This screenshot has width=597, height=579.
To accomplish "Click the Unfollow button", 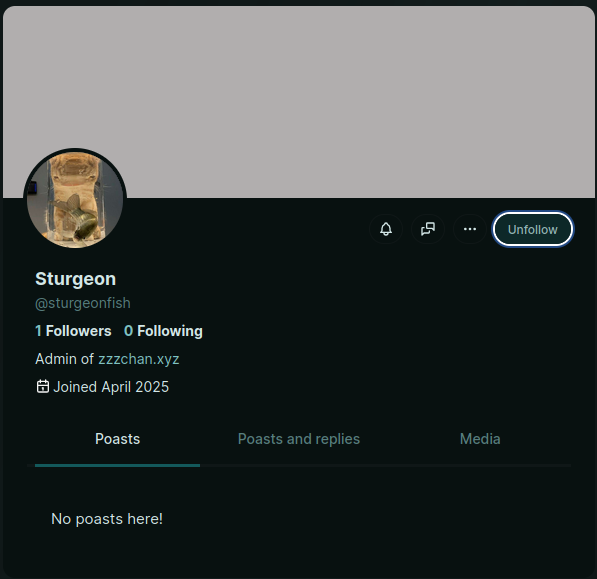I will click(x=533, y=230).
